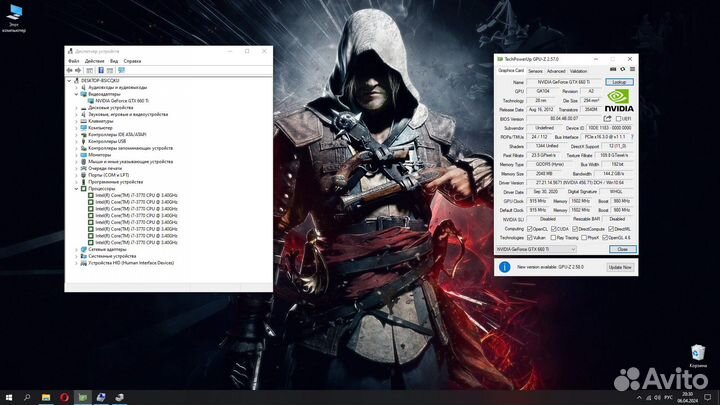Open This PC desktop icon
This screenshot has width=720, height=405.
click(x=15, y=18)
